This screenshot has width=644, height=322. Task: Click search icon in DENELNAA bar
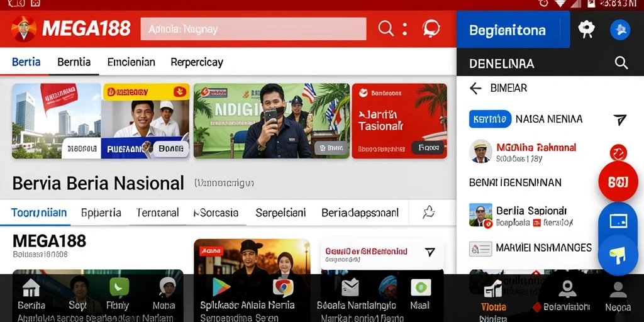621,63
